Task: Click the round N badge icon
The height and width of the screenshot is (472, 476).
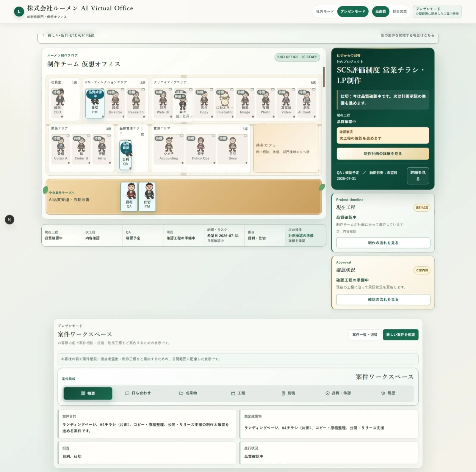Action: (10, 220)
